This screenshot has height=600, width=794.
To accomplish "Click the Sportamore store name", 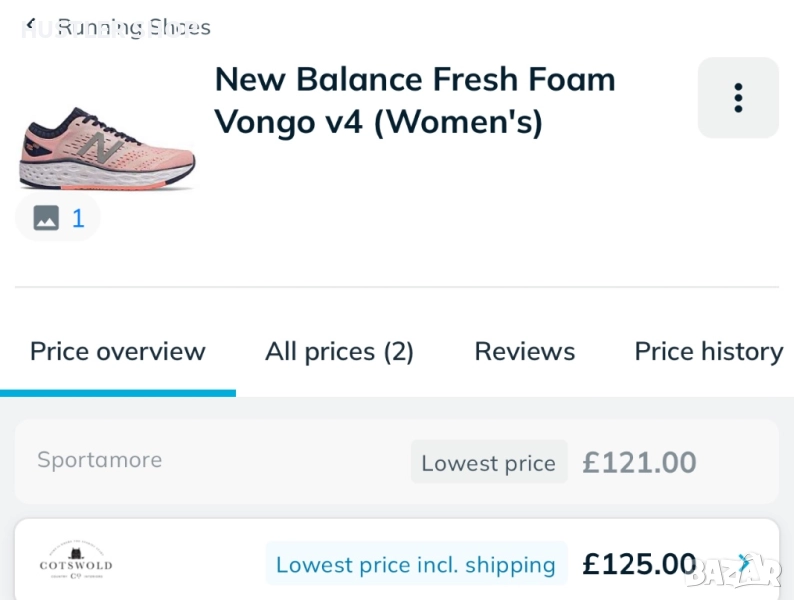I will tap(99, 460).
